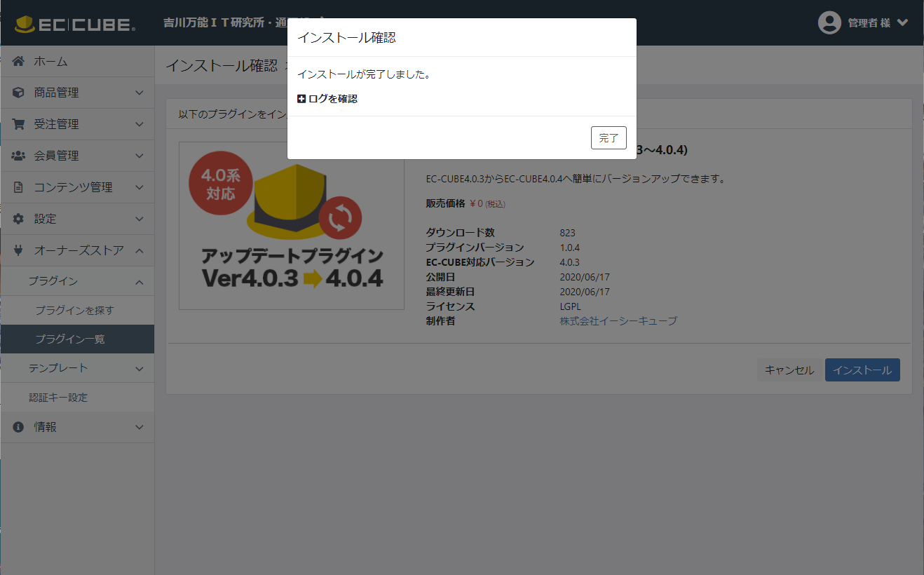This screenshot has width=924, height=575.
Task: Expand the ログを確認 plus toggle
Action: (301, 99)
